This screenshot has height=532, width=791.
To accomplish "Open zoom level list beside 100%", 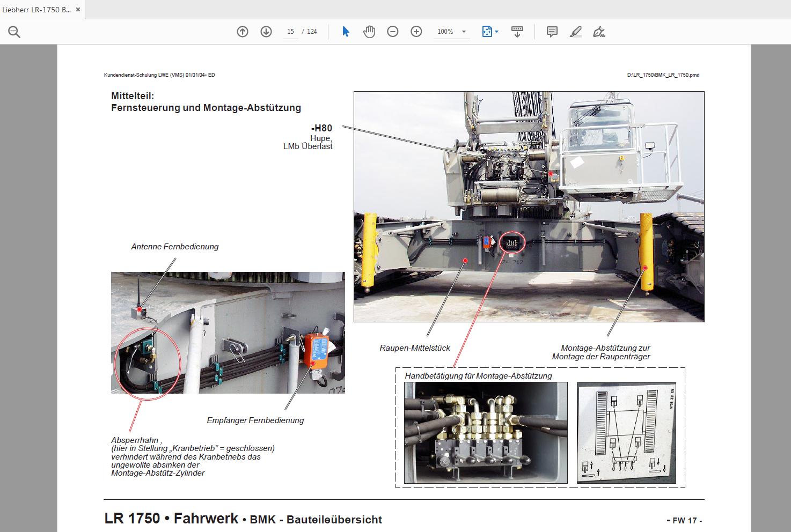I will click(464, 31).
